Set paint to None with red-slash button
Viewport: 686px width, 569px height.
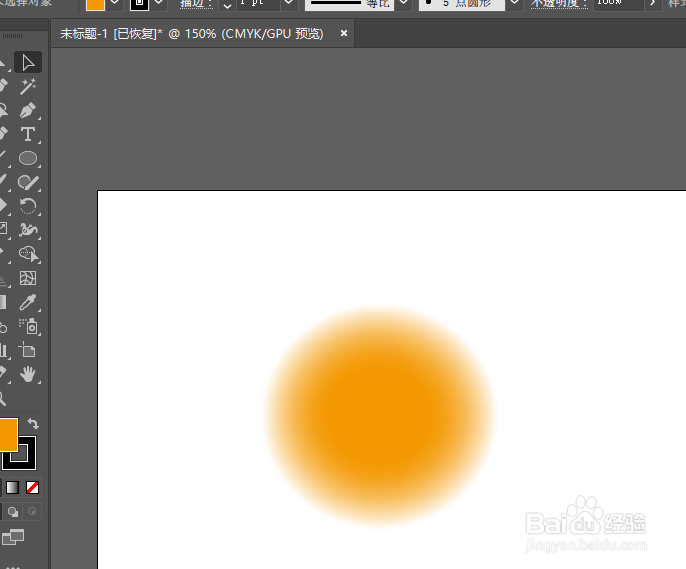tap(33, 488)
